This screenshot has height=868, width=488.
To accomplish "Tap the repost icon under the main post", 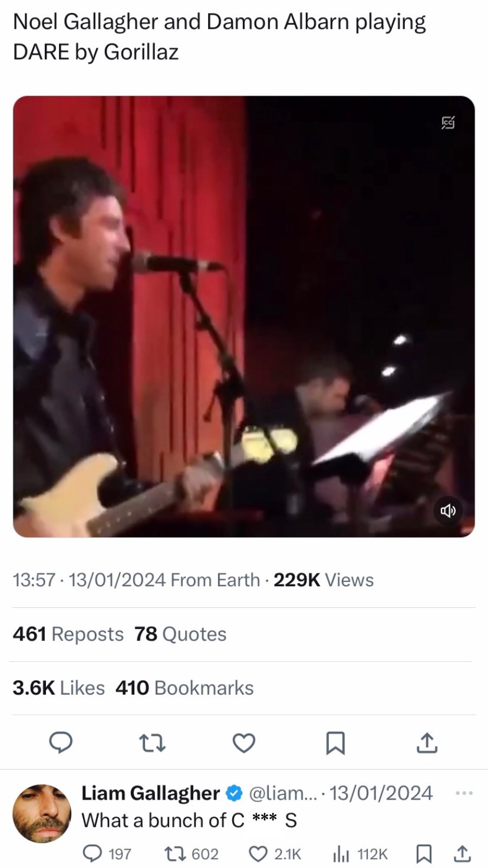I will click(152, 743).
